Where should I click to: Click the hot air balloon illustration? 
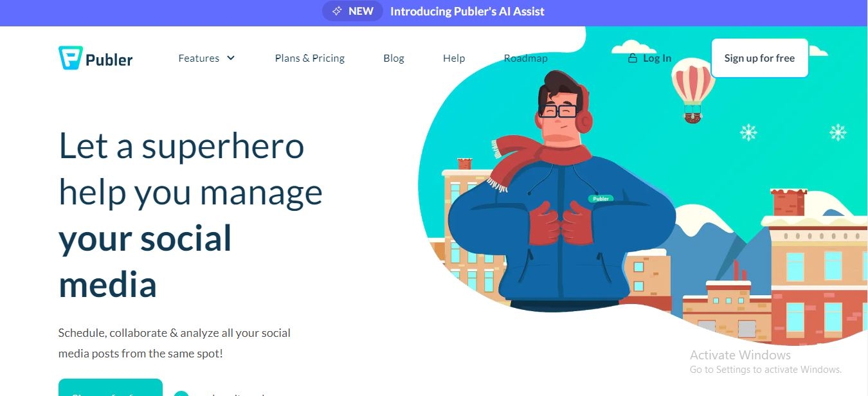[x=692, y=90]
